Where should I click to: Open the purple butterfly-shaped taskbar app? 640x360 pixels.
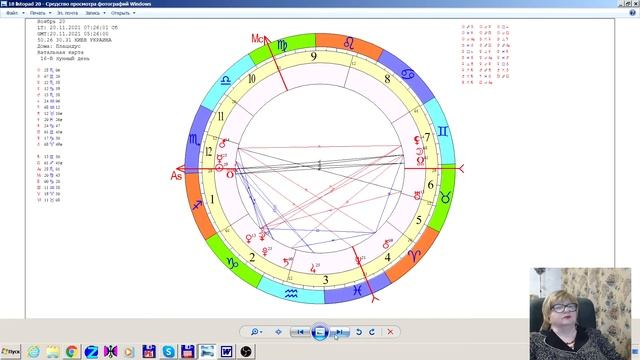tap(110, 351)
